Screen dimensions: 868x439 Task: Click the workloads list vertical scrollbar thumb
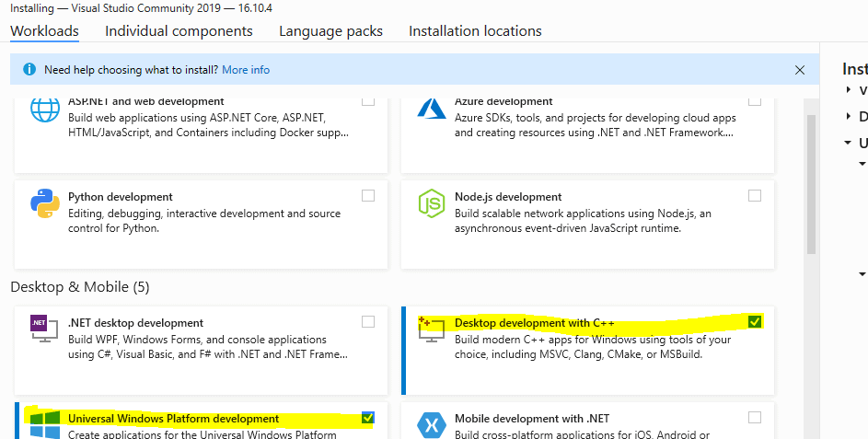click(811, 184)
